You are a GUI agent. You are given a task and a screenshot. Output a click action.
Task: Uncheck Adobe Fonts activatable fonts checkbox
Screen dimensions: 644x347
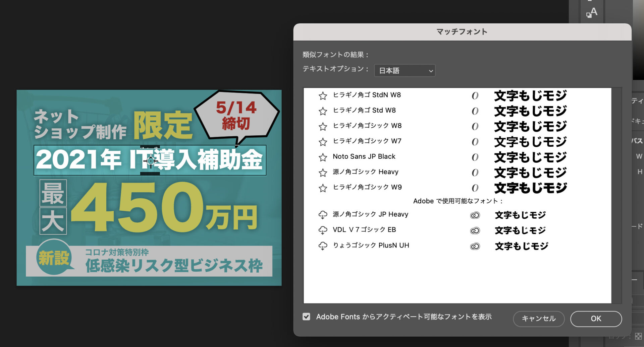[x=306, y=317]
